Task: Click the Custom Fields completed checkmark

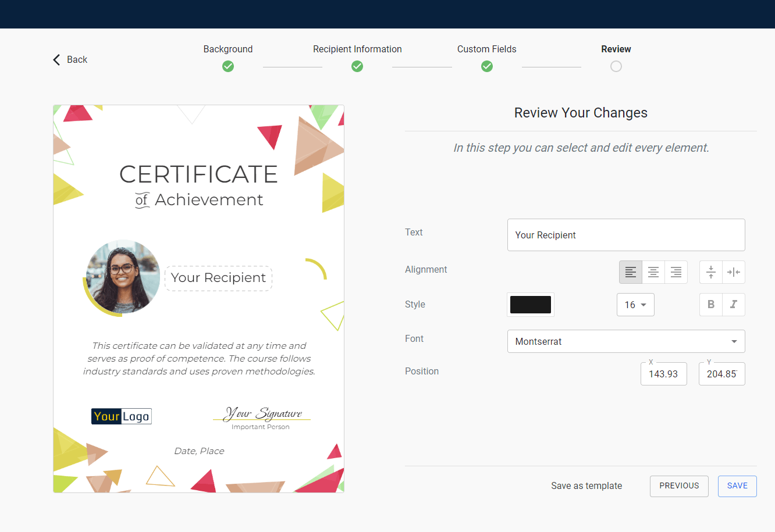Action: tap(486, 66)
